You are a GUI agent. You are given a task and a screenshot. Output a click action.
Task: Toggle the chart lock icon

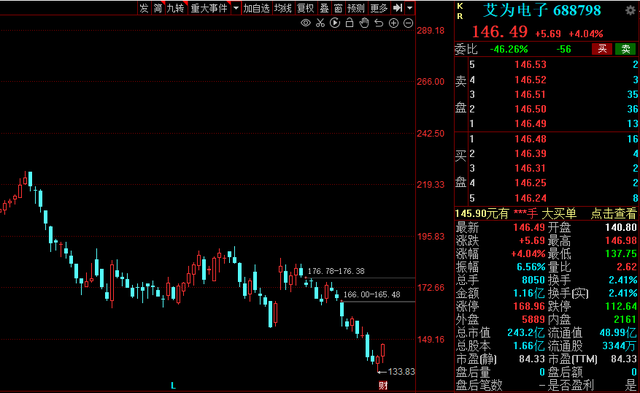(x=349, y=23)
